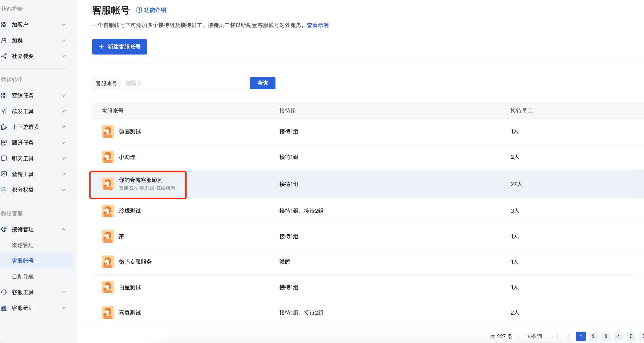Expand the 聊天工具 menu chevron
This screenshot has height=343, width=644.
(63, 158)
